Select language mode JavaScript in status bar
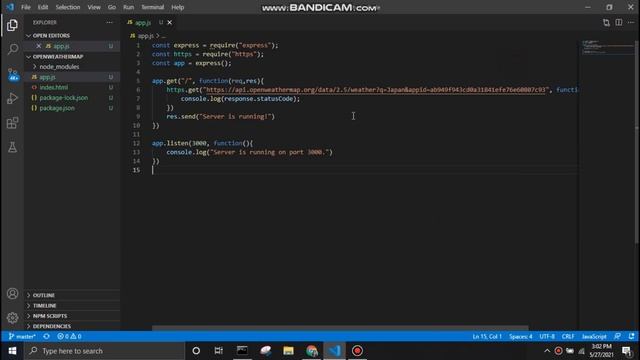640x360 pixels. click(x=594, y=336)
